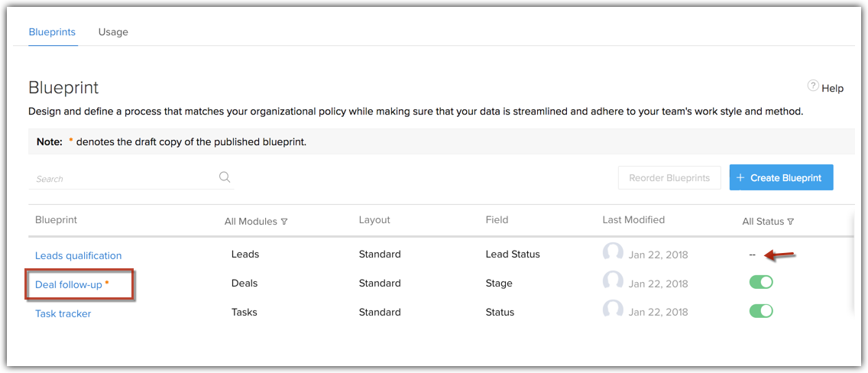Click avatar icon in Deal follow-up row

point(613,282)
